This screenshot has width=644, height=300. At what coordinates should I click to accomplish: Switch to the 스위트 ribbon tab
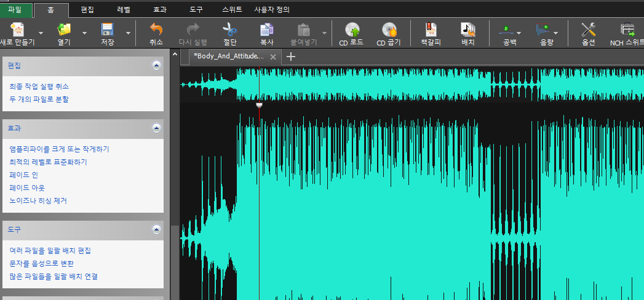point(232,9)
